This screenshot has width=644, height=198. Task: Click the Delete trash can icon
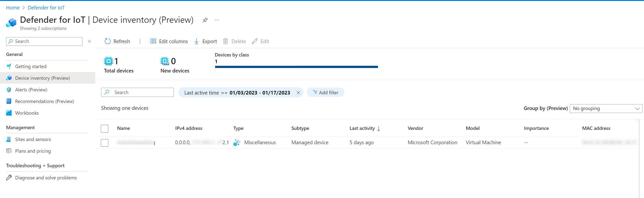coord(225,41)
